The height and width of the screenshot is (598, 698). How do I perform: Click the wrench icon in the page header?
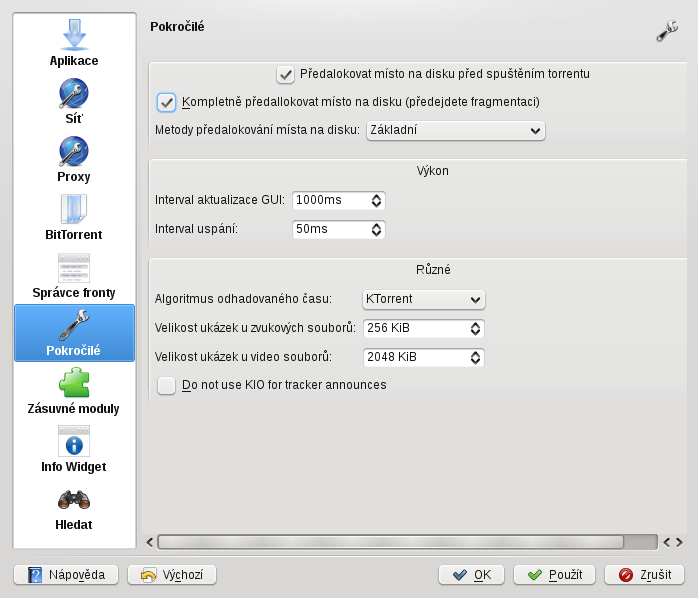pyautogui.click(x=667, y=31)
